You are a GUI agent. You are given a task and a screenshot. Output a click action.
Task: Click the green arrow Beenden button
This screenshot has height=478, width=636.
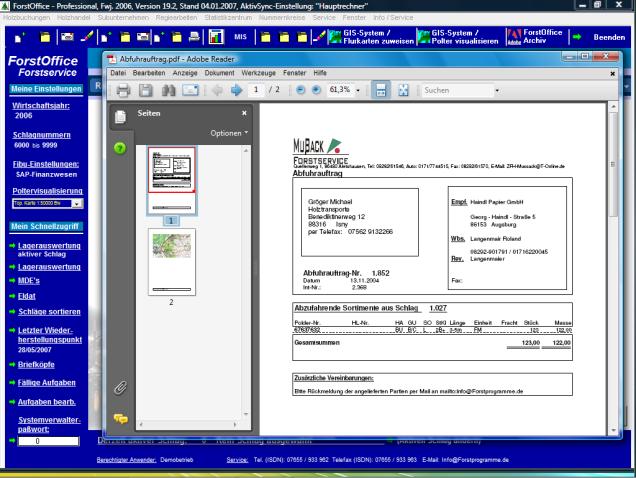click(599, 37)
